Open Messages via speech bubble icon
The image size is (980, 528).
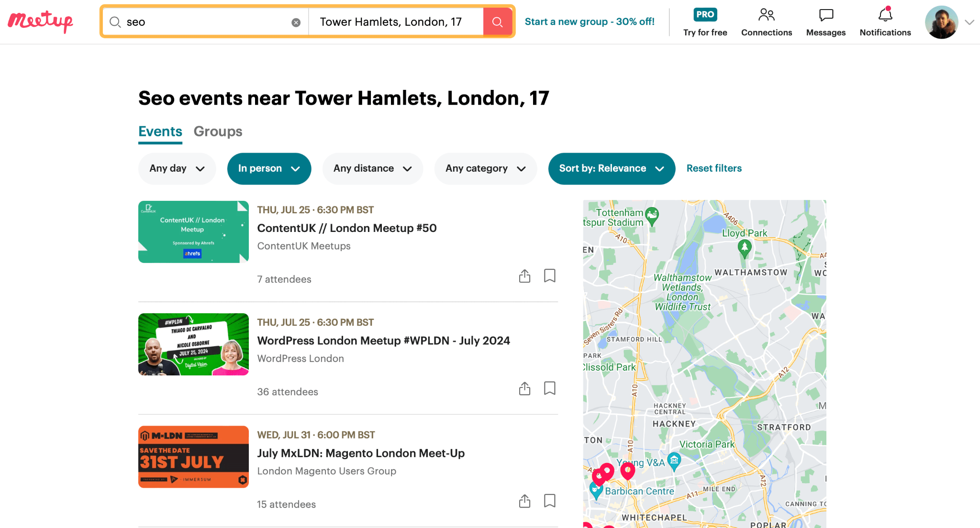pos(825,15)
